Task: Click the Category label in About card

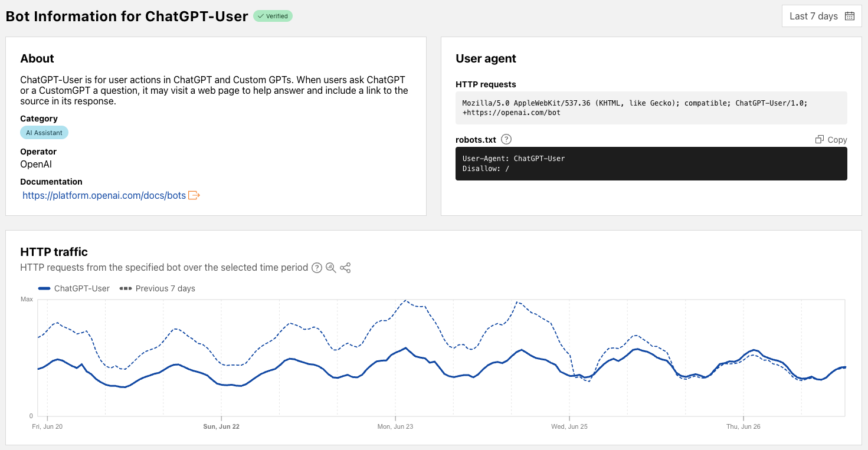Action: [x=39, y=119]
